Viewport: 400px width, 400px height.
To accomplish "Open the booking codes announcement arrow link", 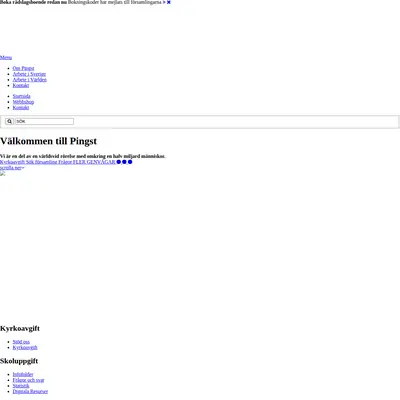I will 164,2.
